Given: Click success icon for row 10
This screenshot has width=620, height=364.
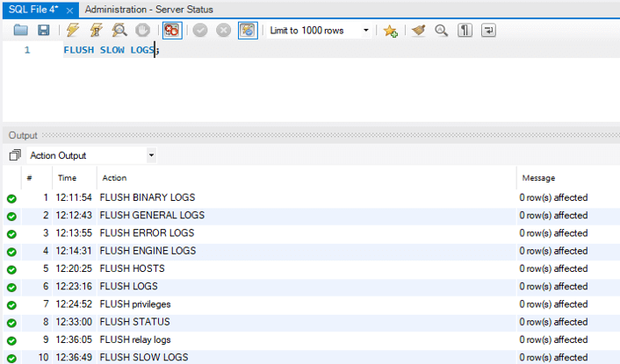Looking at the screenshot, I should point(12,358).
